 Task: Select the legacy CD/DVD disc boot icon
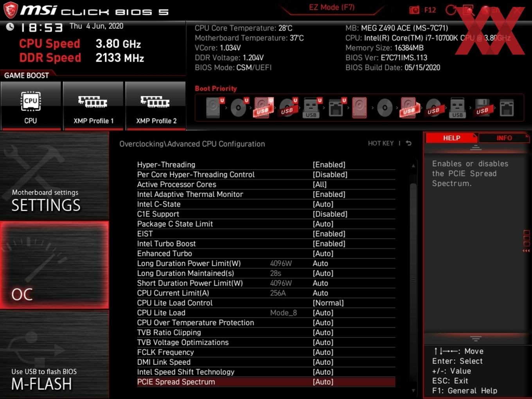(385, 108)
